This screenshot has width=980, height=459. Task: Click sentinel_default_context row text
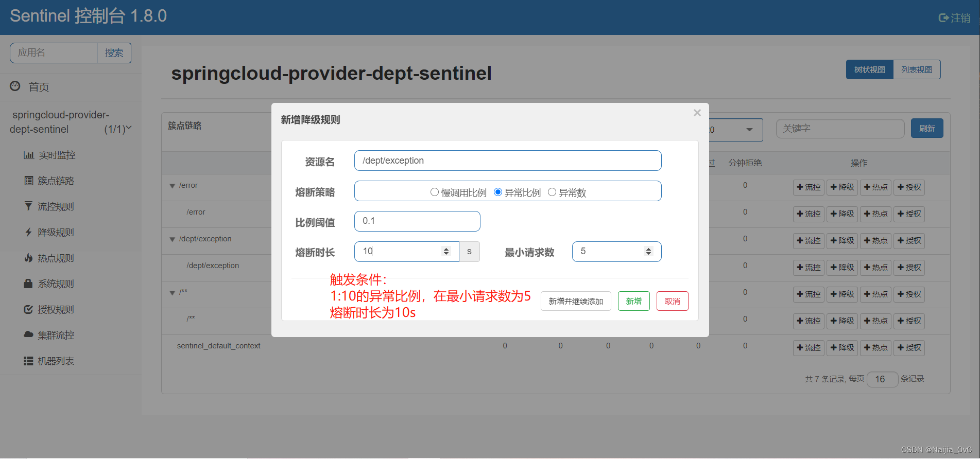[x=218, y=346]
